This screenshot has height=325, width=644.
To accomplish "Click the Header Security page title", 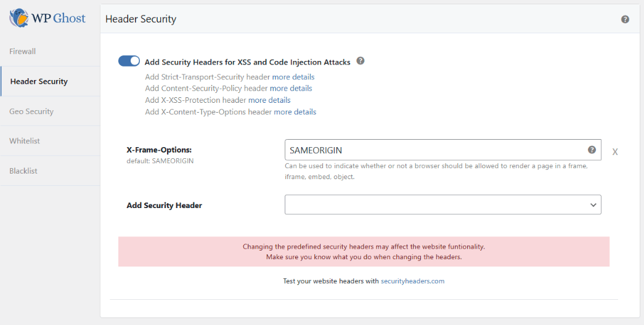I will (141, 19).
